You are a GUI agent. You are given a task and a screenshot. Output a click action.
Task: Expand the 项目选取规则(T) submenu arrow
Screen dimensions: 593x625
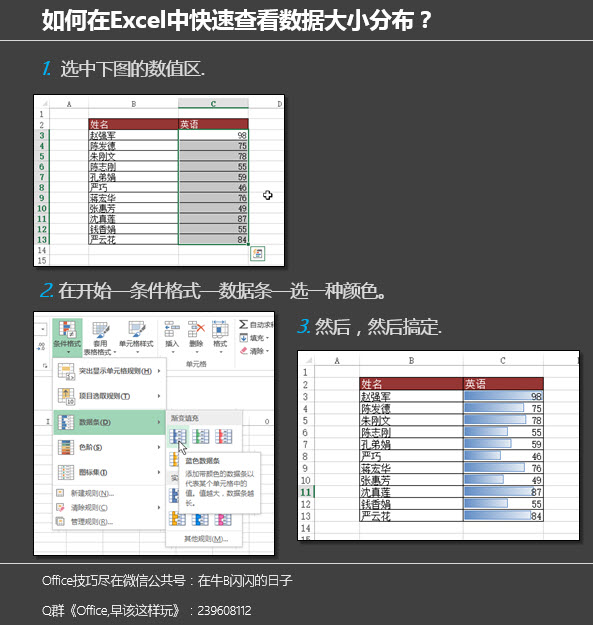[x=159, y=396]
